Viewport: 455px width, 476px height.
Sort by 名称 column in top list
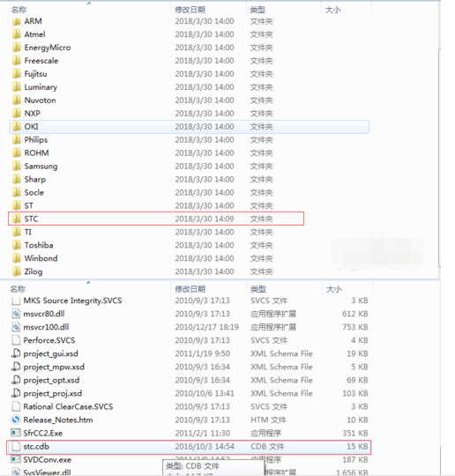point(19,10)
